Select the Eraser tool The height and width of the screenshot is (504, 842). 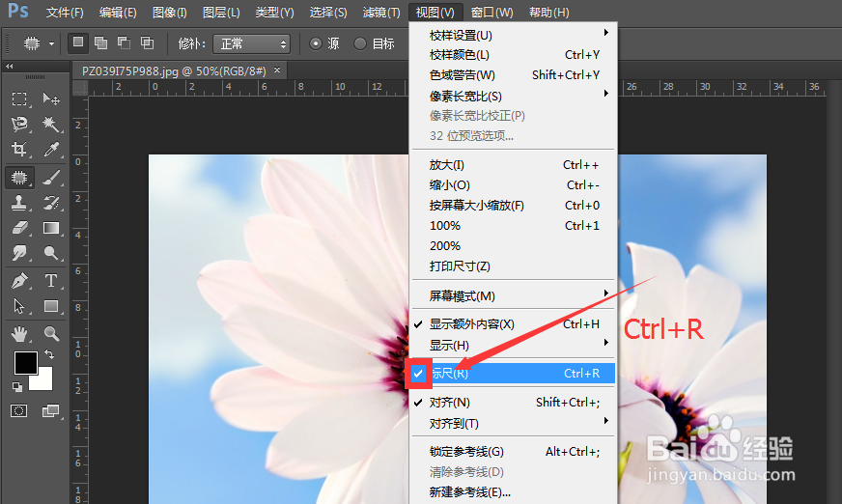19,228
